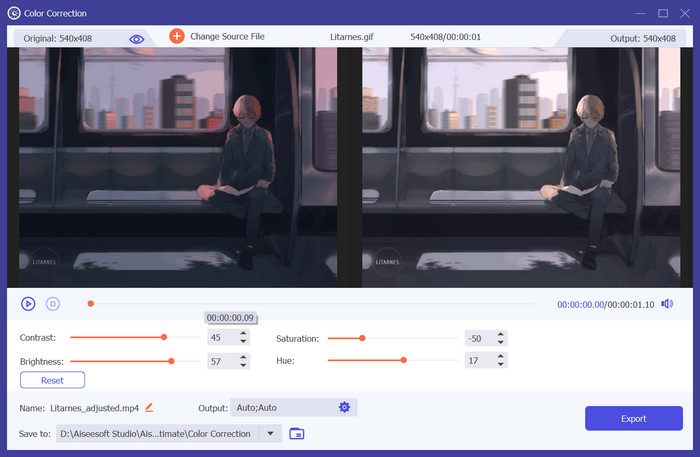Increase Brightness with the up arrow
This screenshot has height=457, width=700.
[243, 357]
